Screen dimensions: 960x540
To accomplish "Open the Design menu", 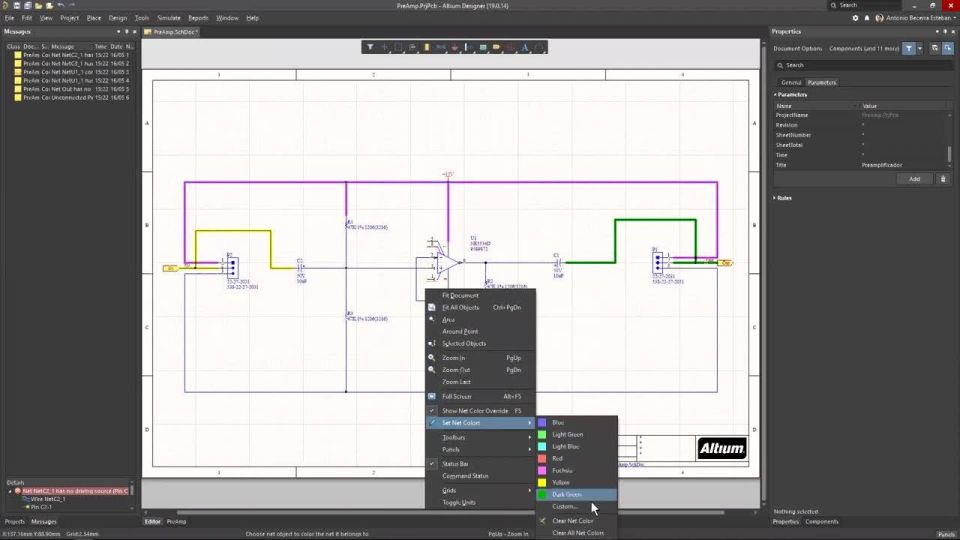I will click(118, 18).
